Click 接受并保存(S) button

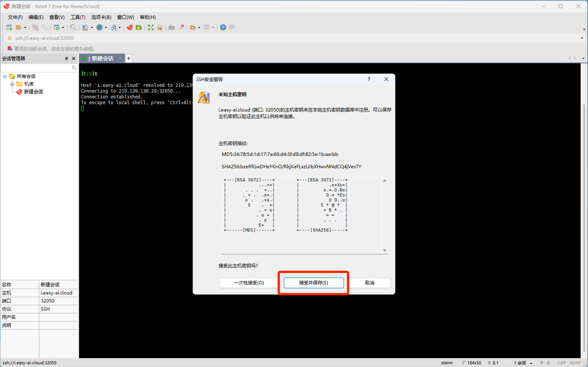click(313, 283)
